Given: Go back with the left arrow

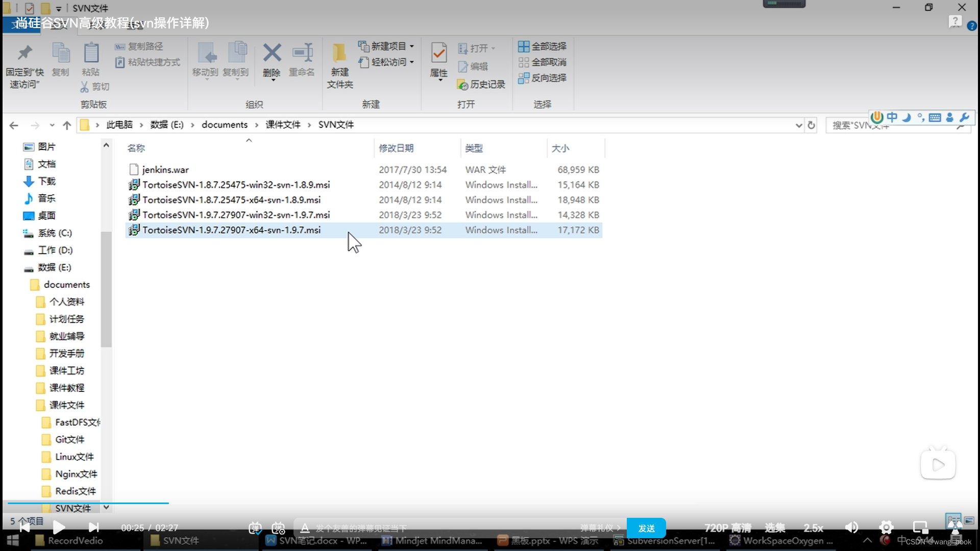Looking at the screenshot, I should pos(14,125).
